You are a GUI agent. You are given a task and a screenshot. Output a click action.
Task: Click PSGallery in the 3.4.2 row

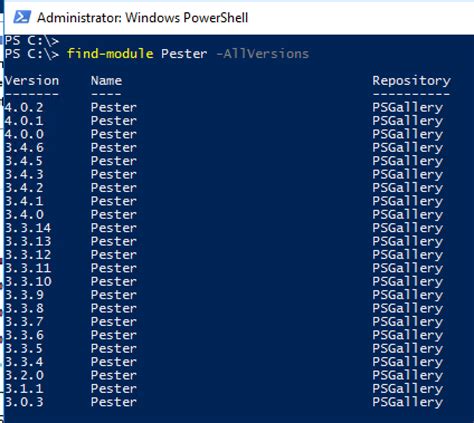(408, 188)
